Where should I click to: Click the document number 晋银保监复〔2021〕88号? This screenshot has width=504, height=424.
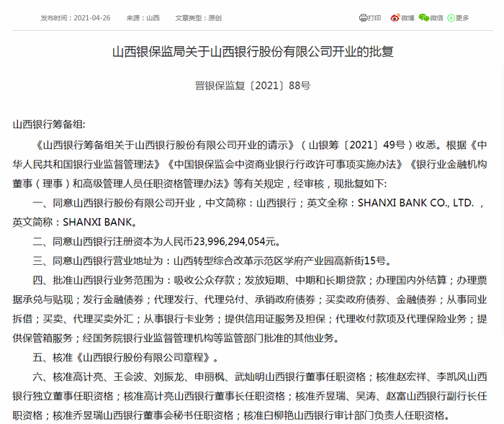[253, 86]
